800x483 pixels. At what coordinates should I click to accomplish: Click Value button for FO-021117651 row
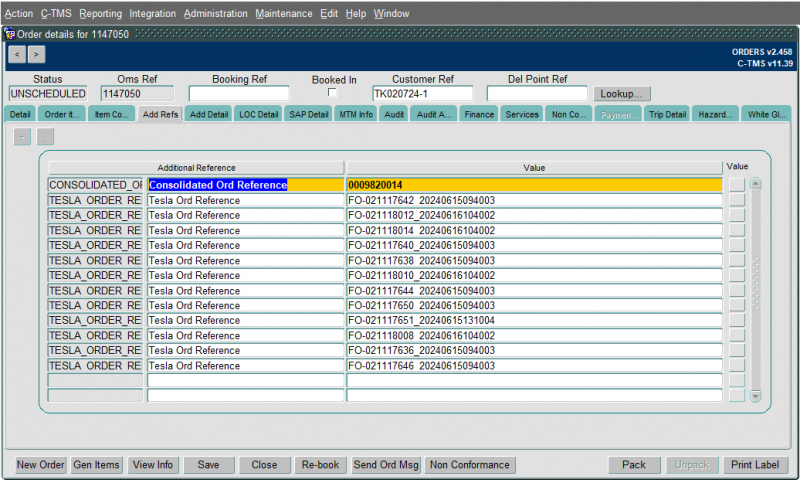tap(737, 320)
